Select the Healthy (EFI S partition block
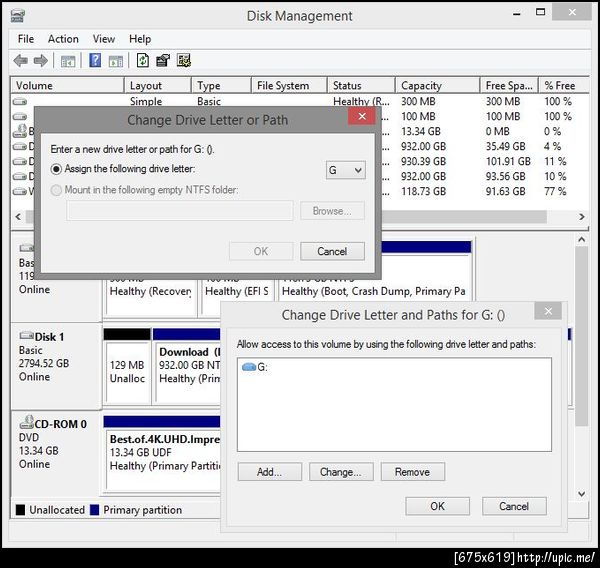Screen dimensions: 600x568 coord(236,292)
